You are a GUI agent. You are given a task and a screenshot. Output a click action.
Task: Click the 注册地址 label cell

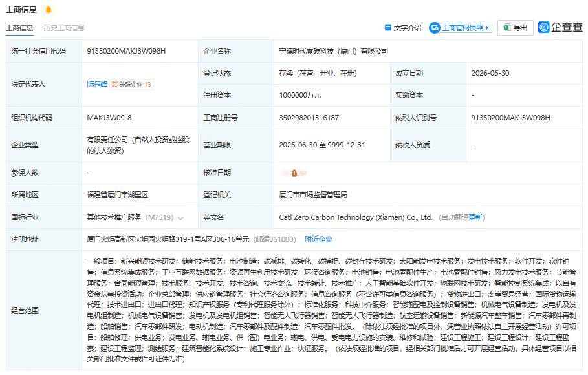point(44,239)
